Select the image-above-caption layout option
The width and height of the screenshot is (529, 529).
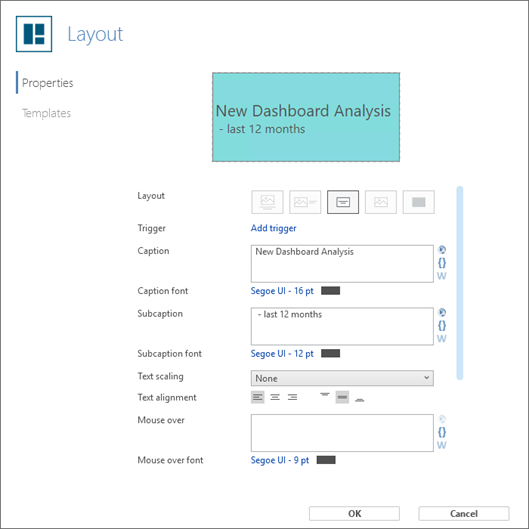point(267,202)
